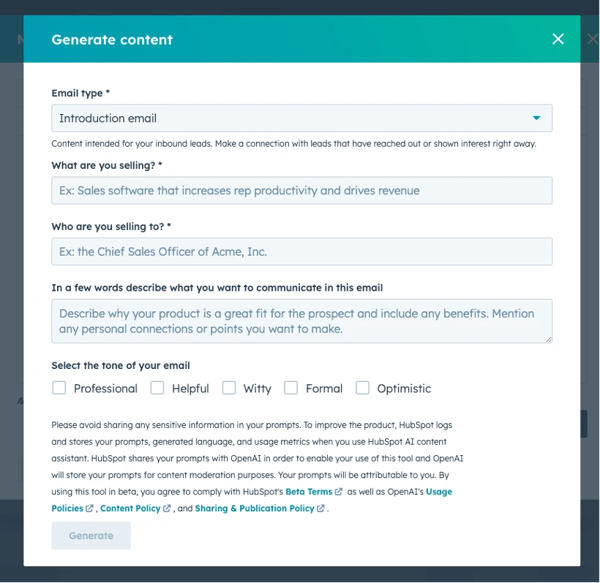This screenshot has height=583, width=600.
Task: Toggle the Witty tone checkbox
Action: (x=229, y=388)
